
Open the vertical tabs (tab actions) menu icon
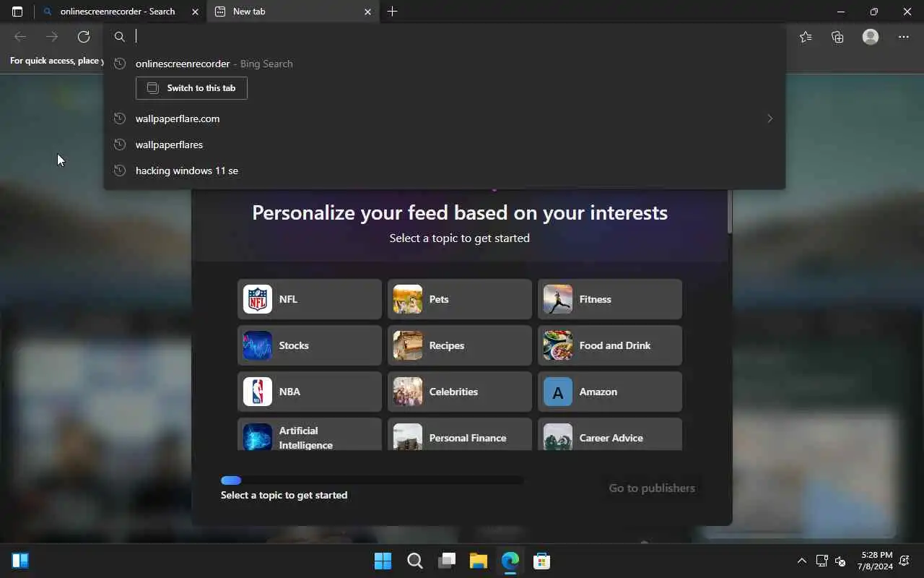tap(17, 12)
